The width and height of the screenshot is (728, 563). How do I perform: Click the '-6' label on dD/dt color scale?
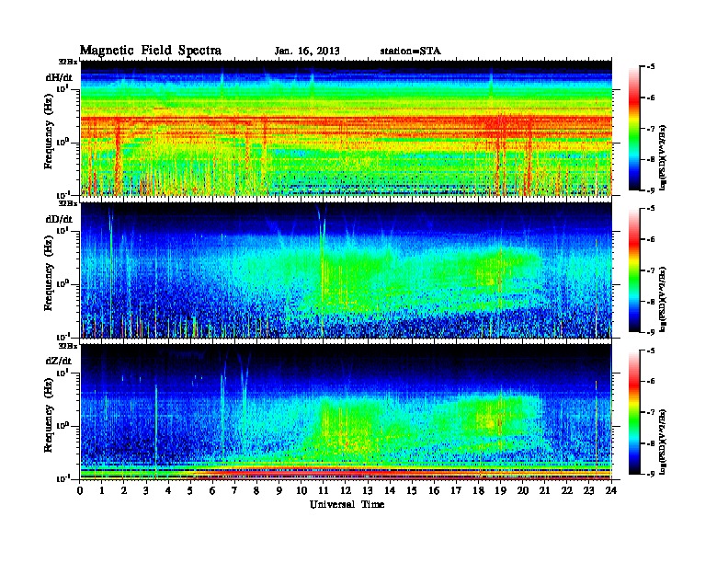(650, 240)
